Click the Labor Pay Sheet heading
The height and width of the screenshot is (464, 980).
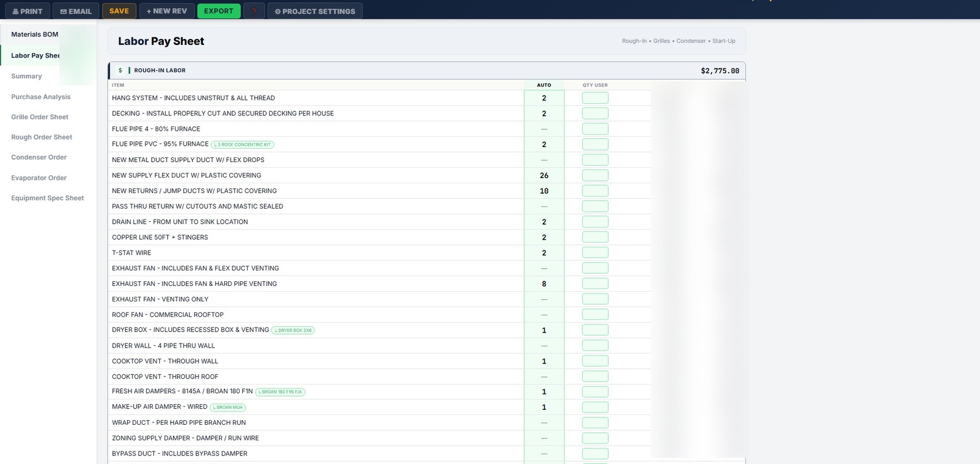tap(161, 41)
